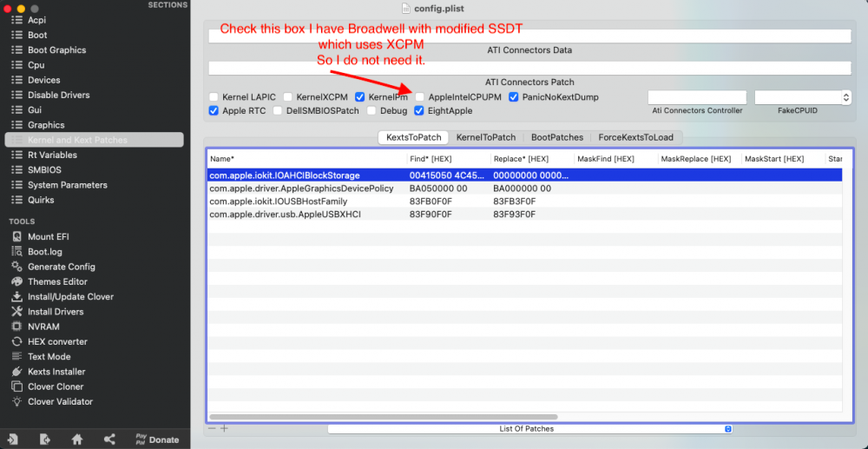Click the BA050000 00 find value cell

point(438,188)
